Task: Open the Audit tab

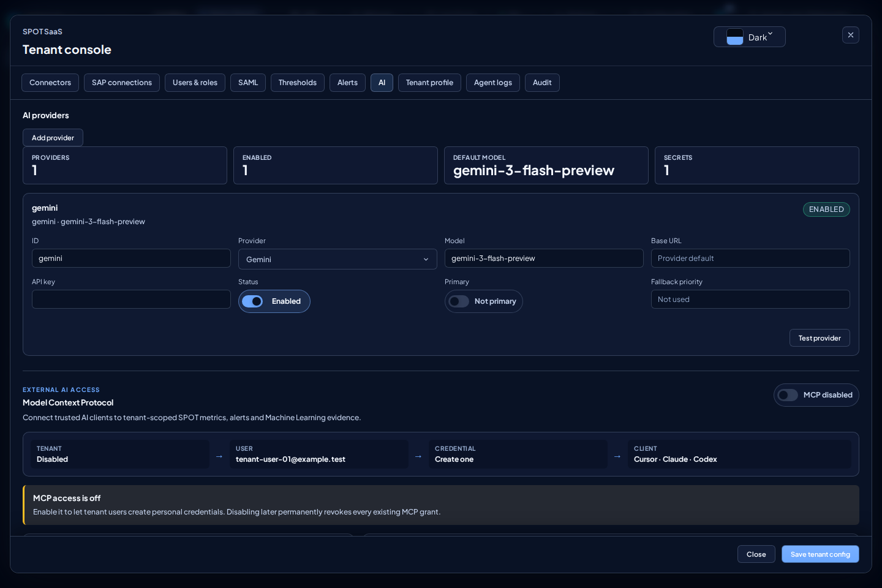Action: tap(542, 83)
